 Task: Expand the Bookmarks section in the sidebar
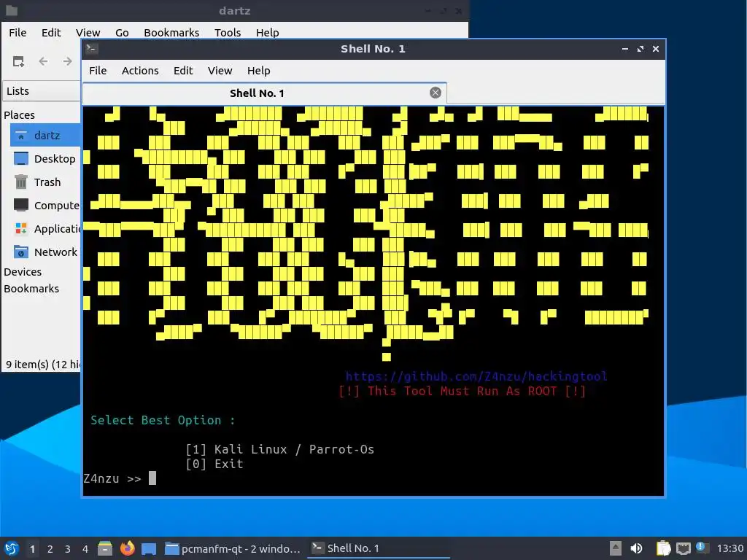[x=31, y=289]
